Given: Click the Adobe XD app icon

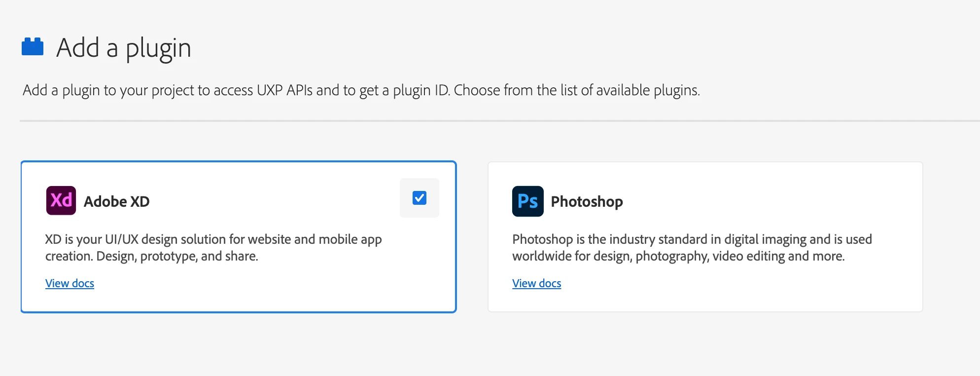Looking at the screenshot, I should click(61, 200).
